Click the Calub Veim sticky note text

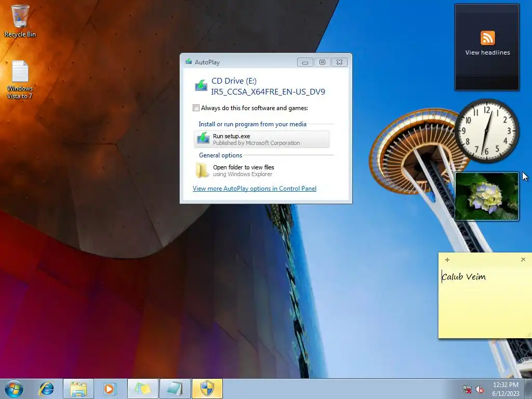[464, 276]
